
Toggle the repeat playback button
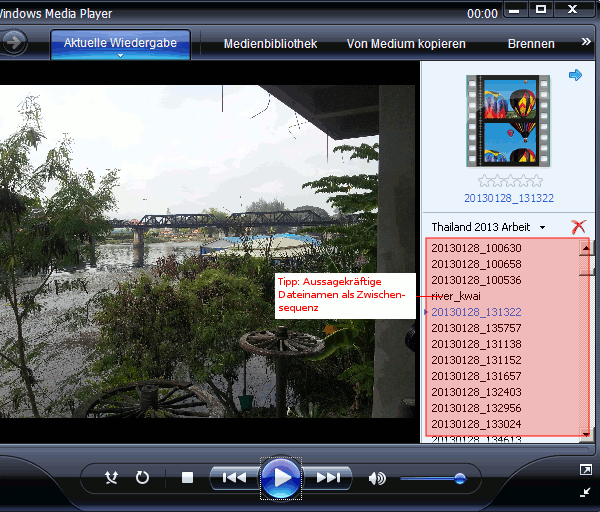tap(142, 478)
